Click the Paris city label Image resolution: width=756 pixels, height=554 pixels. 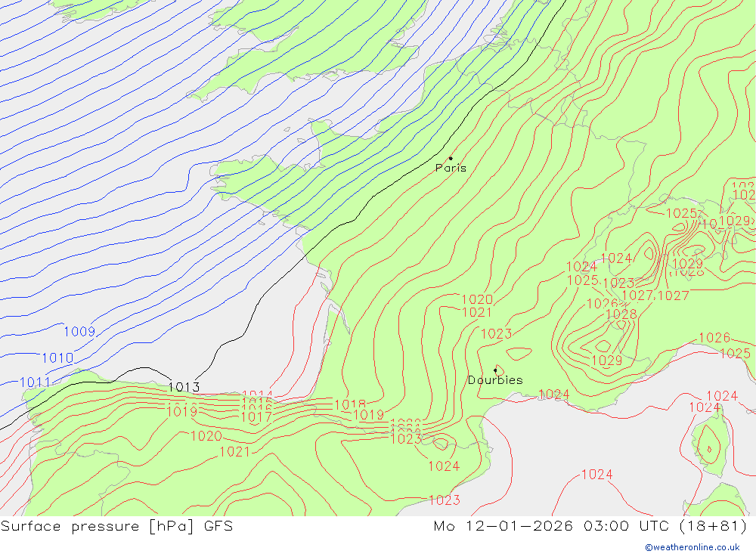pyautogui.click(x=451, y=169)
